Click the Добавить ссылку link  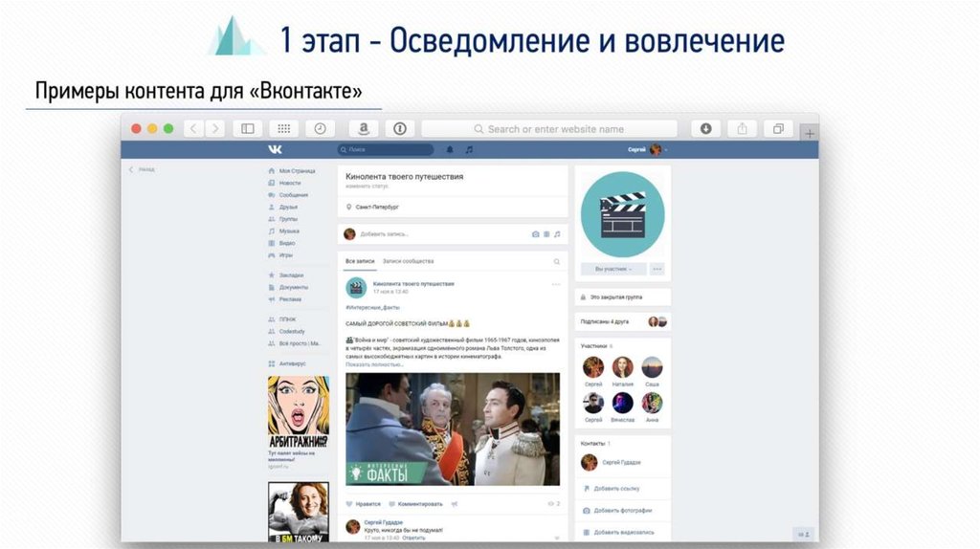[616, 488]
